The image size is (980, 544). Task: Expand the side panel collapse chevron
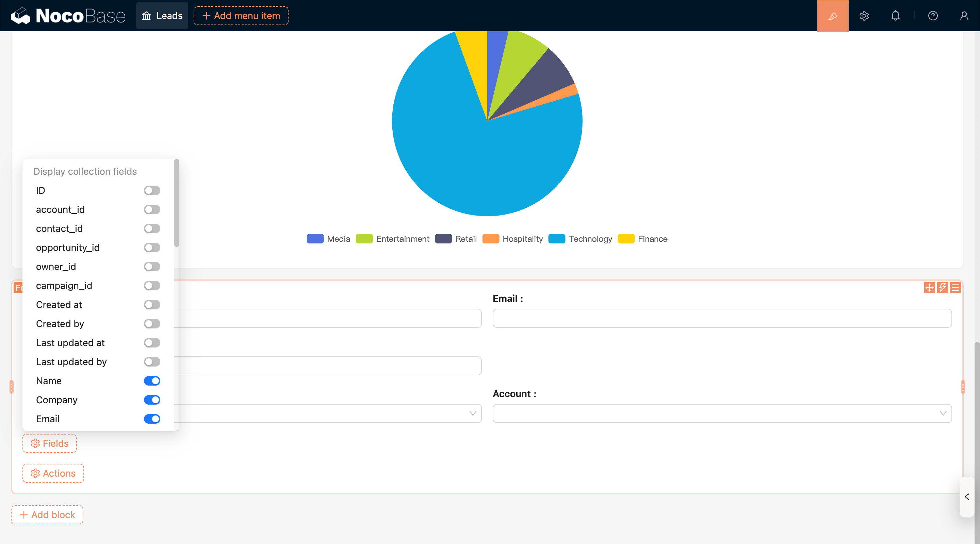coord(967,496)
